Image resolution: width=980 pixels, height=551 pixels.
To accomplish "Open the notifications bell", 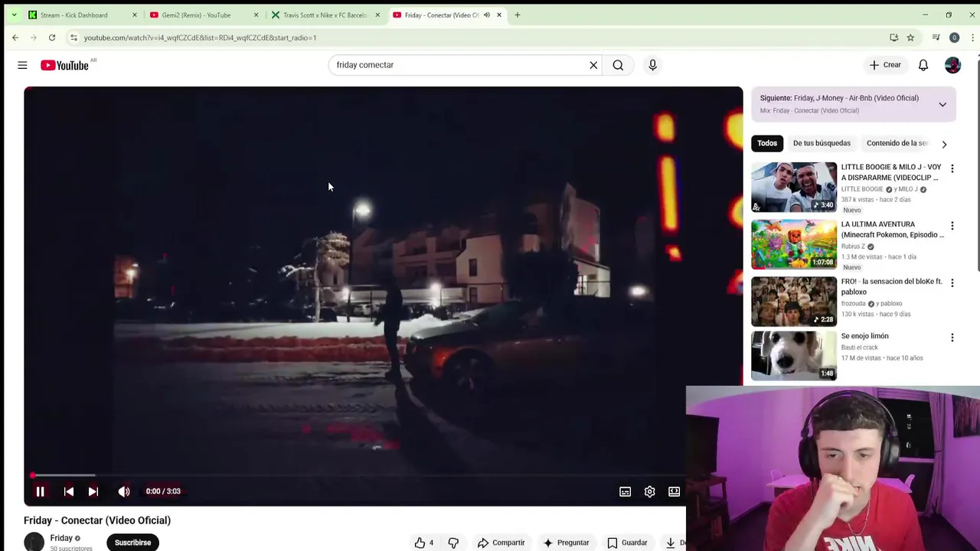I will click(923, 65).
